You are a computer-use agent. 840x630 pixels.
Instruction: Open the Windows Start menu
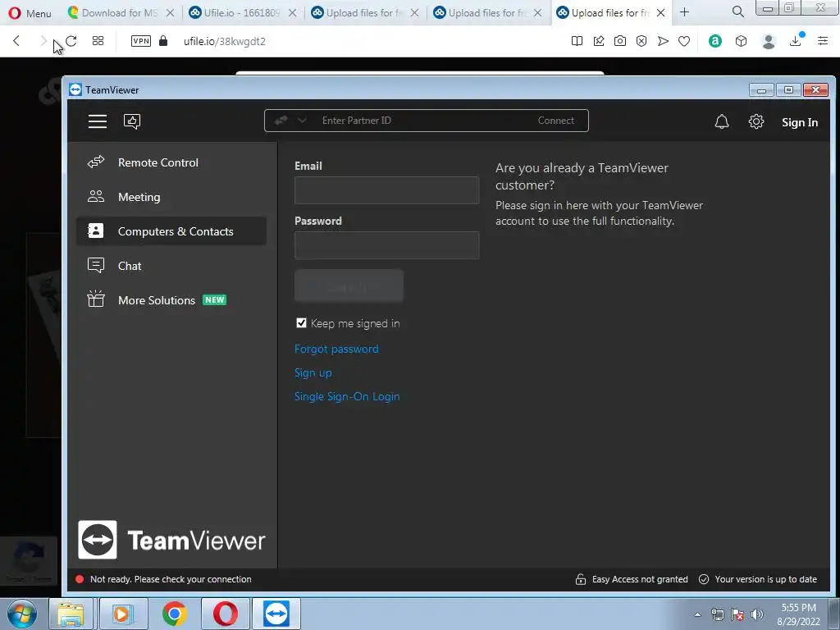tap(22, 614)
